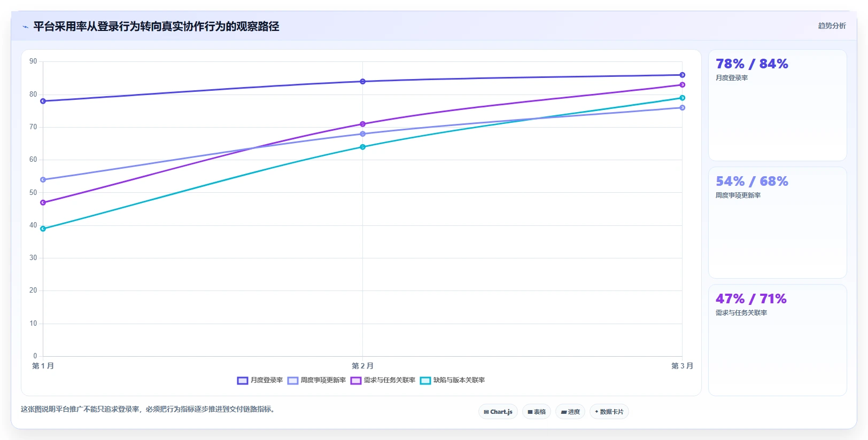
Task: Toggle the 需求与任务关联率 legend item
Action: tap(383, 380)
